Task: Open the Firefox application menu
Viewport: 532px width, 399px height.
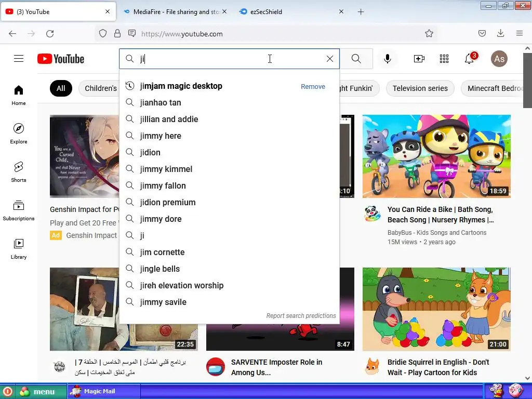Action: (520, 33)
